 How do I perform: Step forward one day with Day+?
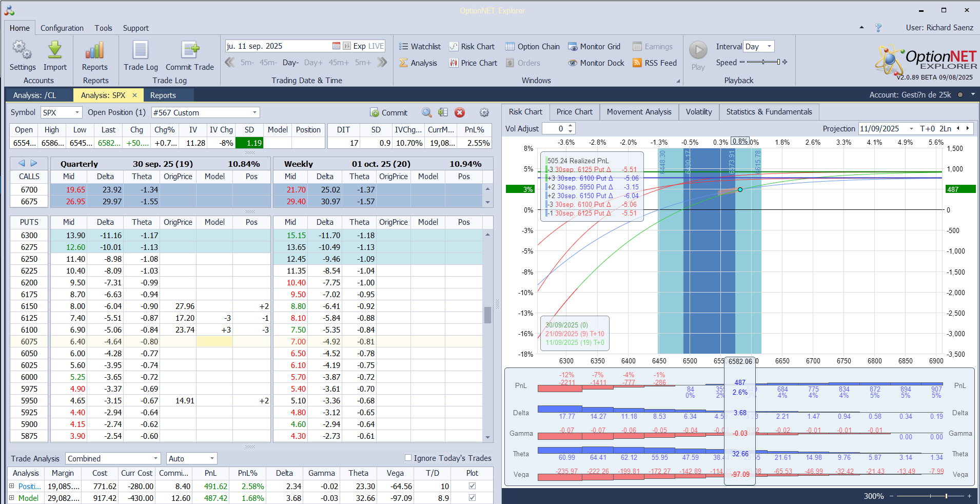click(313, 63)
